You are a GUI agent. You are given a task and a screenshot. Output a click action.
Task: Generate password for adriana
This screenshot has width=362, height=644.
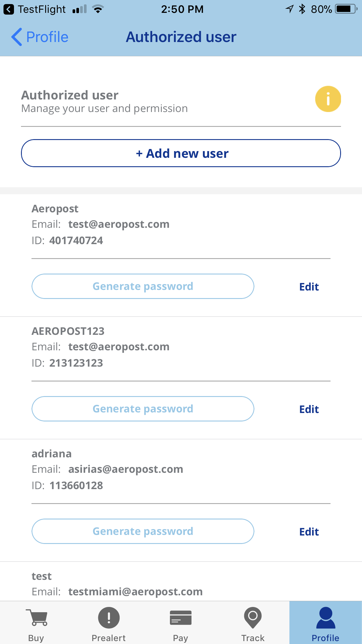[x=143, y=531]
